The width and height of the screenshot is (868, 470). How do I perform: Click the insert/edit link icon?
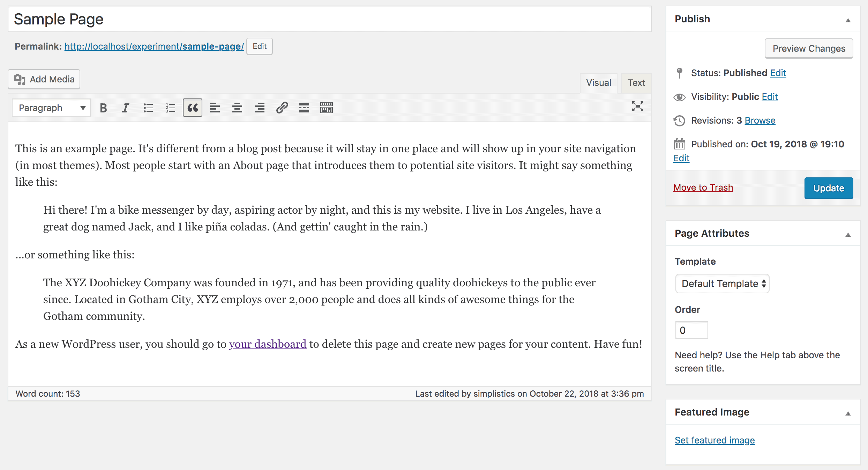[x=282, y=108]
